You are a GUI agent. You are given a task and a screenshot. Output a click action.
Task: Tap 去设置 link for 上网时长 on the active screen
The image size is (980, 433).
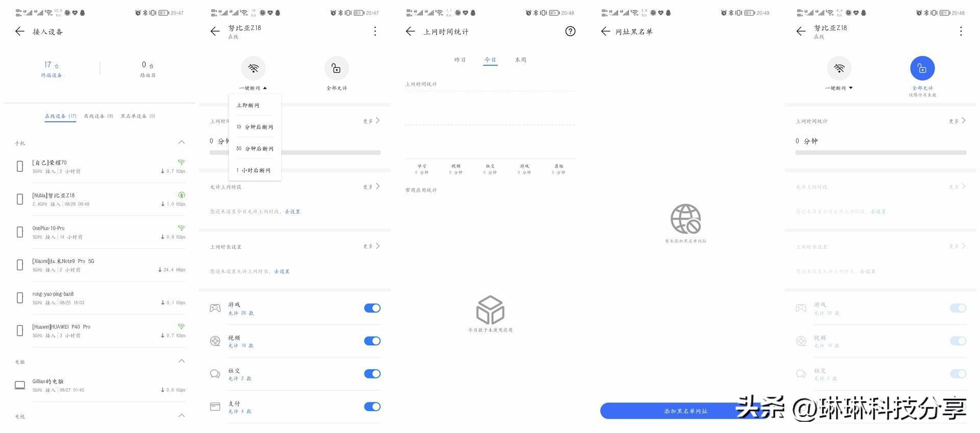(x=282, y=271)
